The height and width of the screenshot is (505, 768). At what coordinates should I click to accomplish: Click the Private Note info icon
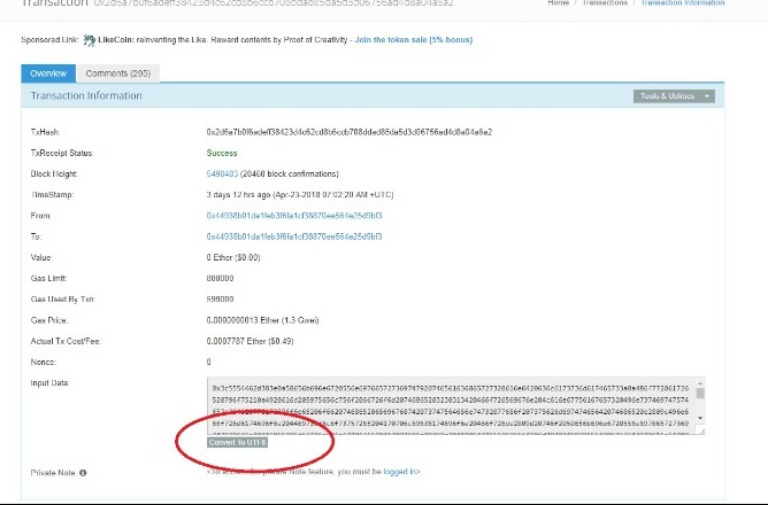83,472
